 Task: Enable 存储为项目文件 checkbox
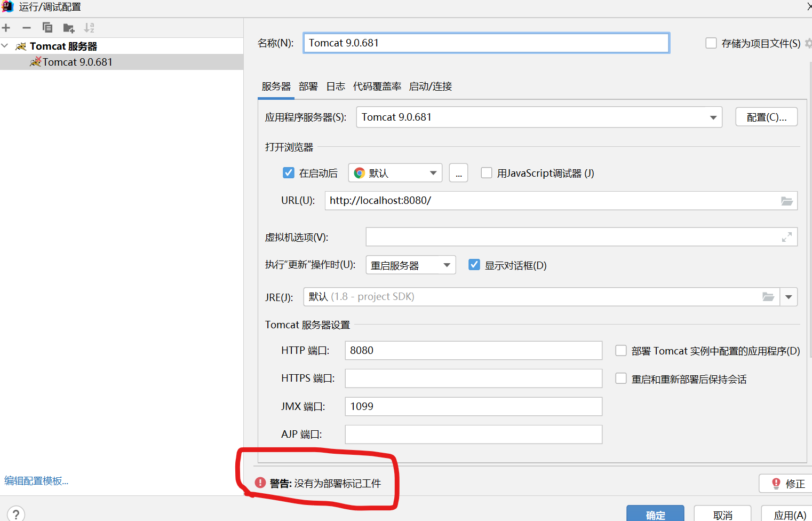711,43
